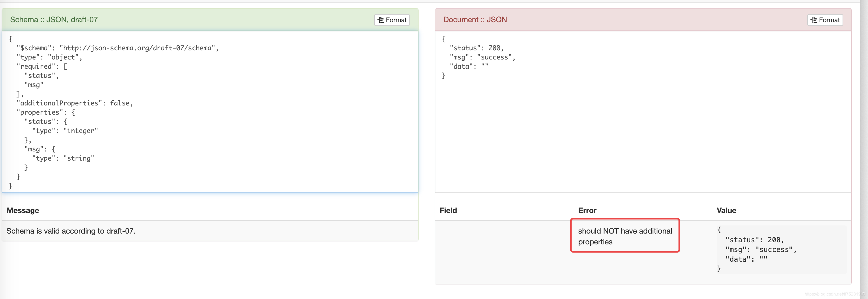Click "type": "integer" line in schema
Screen dimensions: 868x299
coord(65,131)
